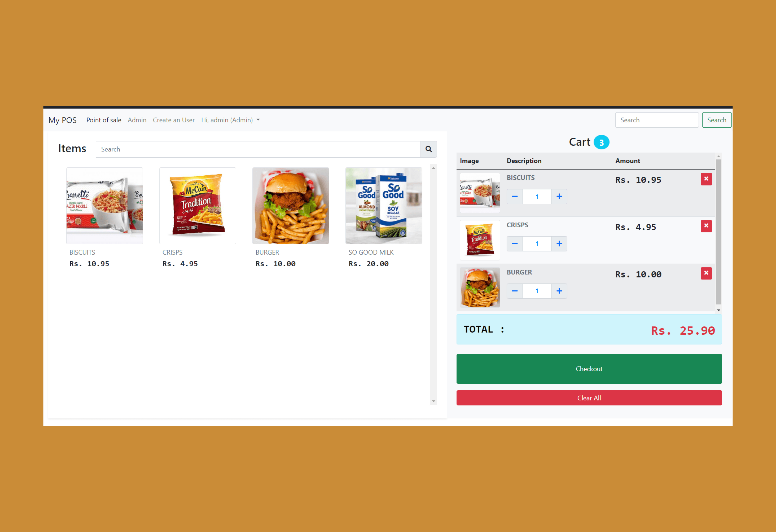Click the top-right Search button
This screenshot has width=776, height=532.
point(717,120)
